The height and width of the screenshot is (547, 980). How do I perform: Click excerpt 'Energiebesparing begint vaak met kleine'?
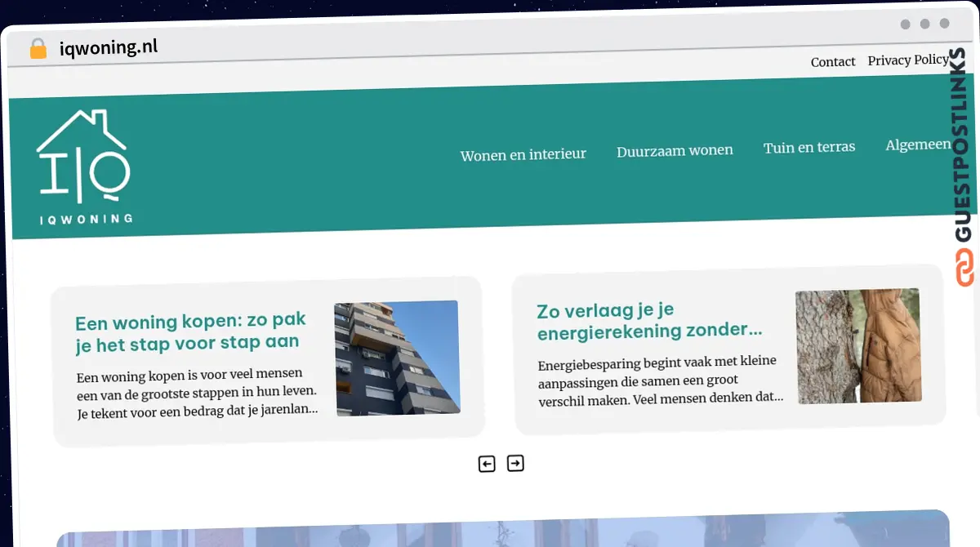tap(660, 380)
